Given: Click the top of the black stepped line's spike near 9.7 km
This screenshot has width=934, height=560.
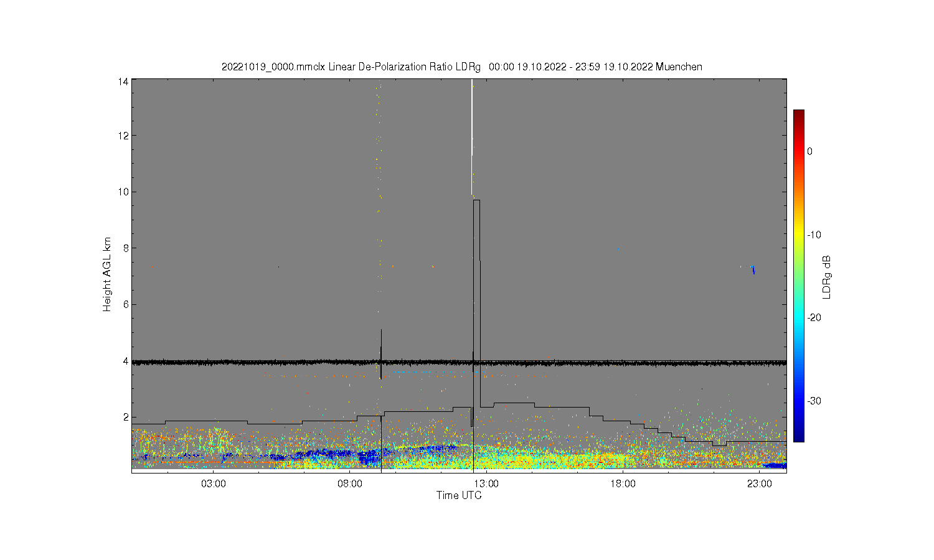Looking at the screenshot, I should pyautogui.click(x=476, y=200).
